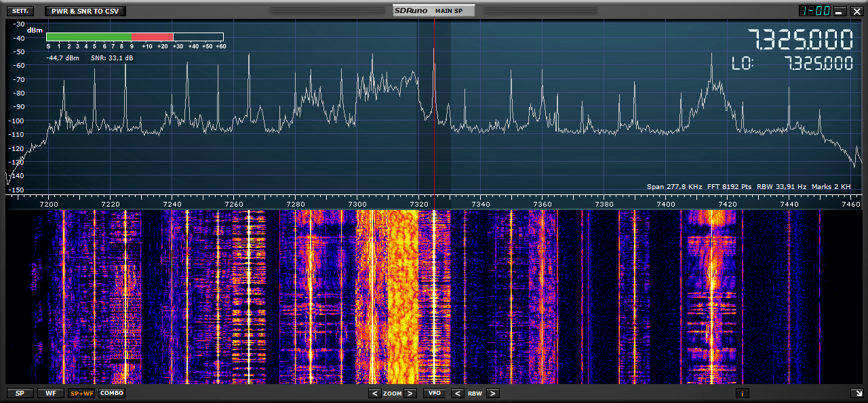The height and width of the screenshot is (403, 868).
Task: Click the orange info 'i' icon
Action: [x=743, y=394]
